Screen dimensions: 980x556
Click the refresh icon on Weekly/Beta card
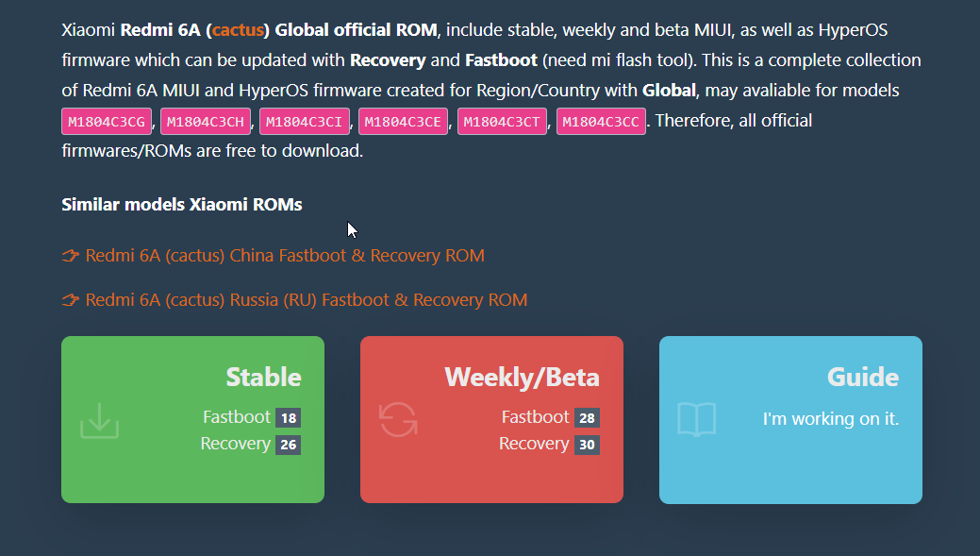click(x=398, y=419)
